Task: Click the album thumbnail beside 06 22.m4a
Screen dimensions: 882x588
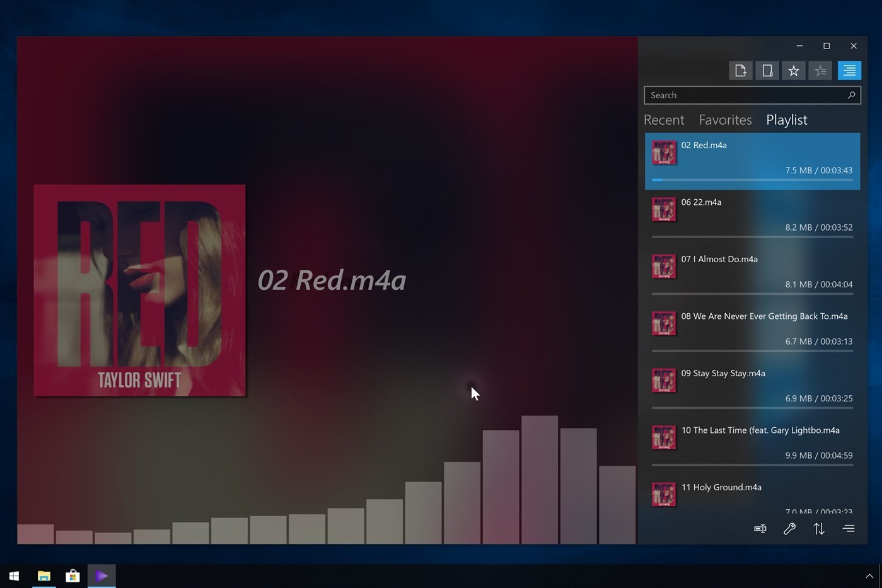Action: click(x=664, y=209)
